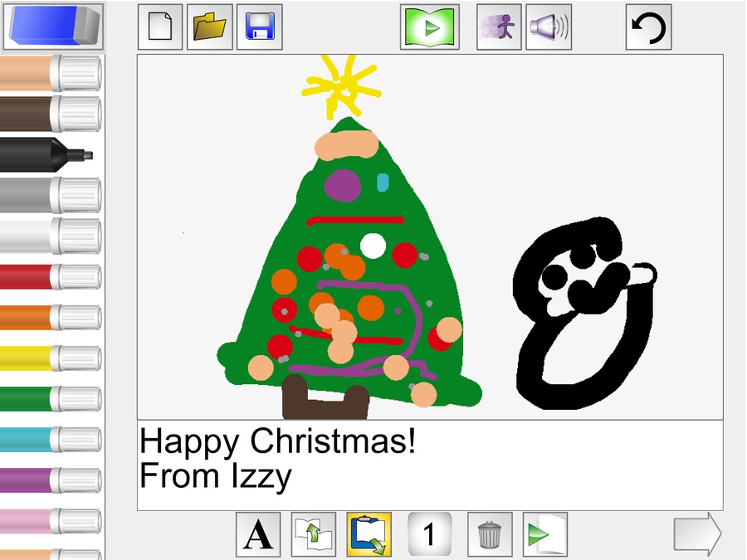
Task: Click the page number 1 button
Action: pos(429,534)
